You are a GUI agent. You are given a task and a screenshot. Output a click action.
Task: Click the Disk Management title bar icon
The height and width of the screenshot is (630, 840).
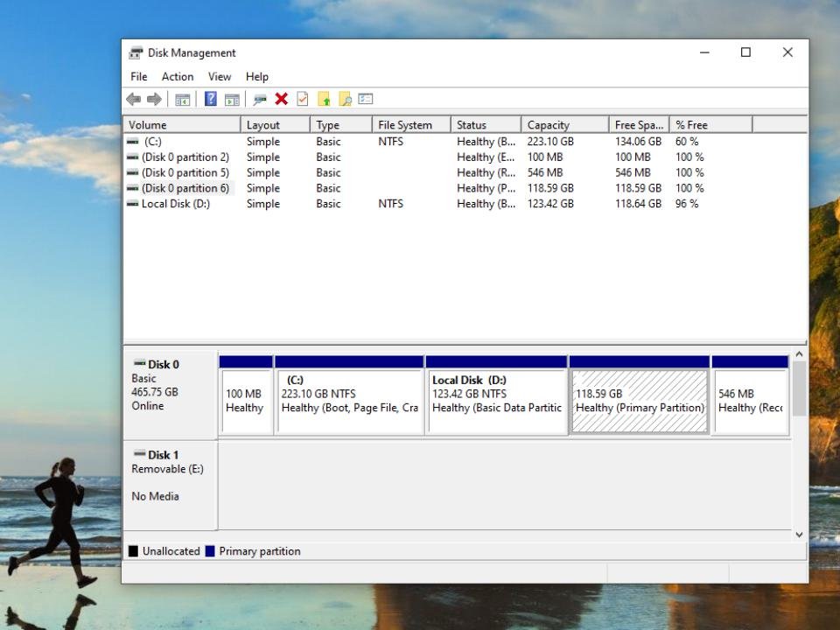pyautogui.click(x=136, y=52)
